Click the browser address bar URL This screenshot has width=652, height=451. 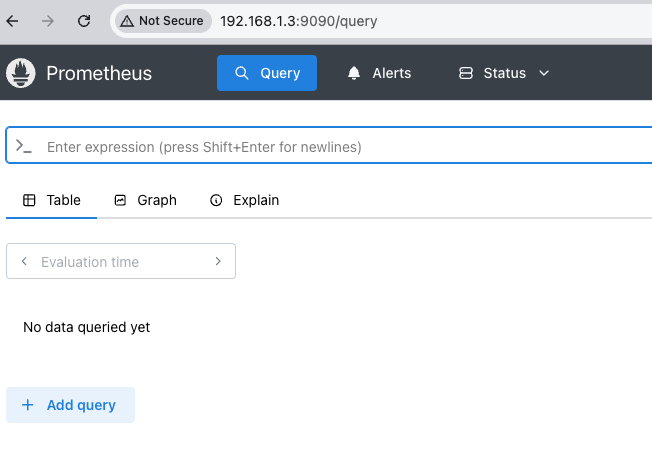[298, 20]
